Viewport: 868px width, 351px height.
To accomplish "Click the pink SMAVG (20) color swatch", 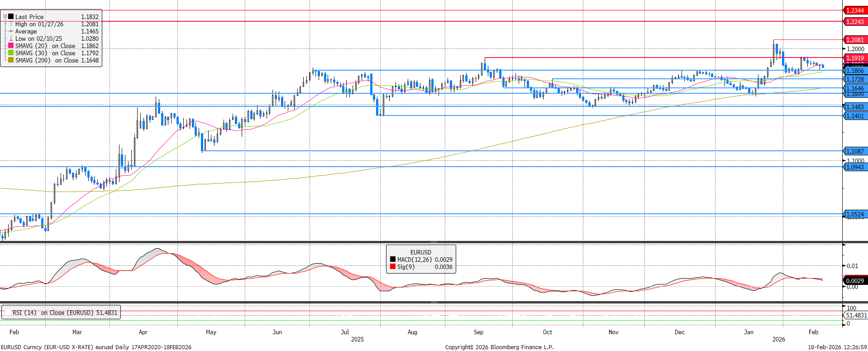I will pyautogui.click(x=11, y=46).
